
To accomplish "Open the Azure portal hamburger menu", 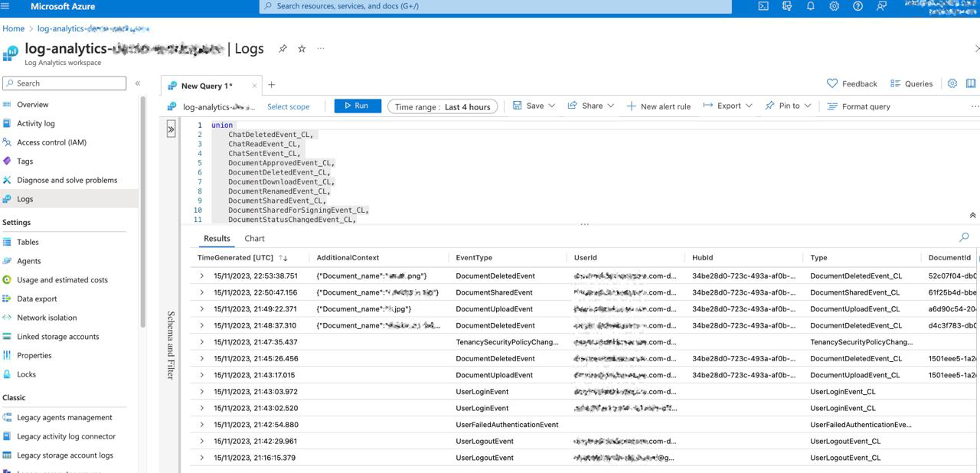I will 6,6.
